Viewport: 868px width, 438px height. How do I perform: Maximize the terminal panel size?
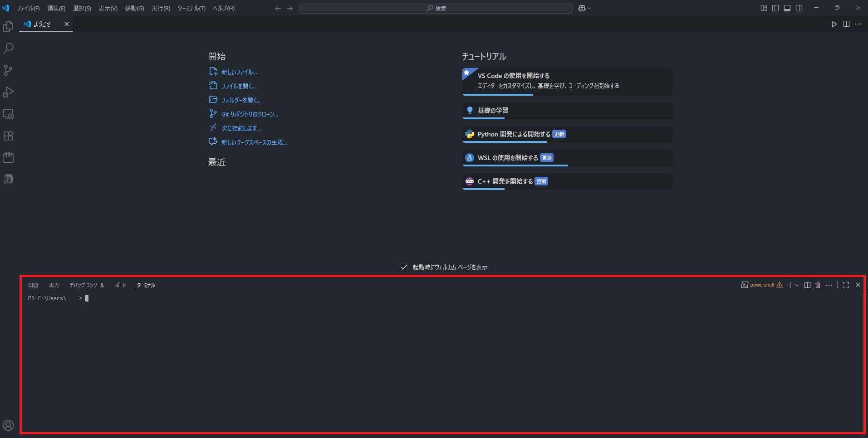click(846, 285)
